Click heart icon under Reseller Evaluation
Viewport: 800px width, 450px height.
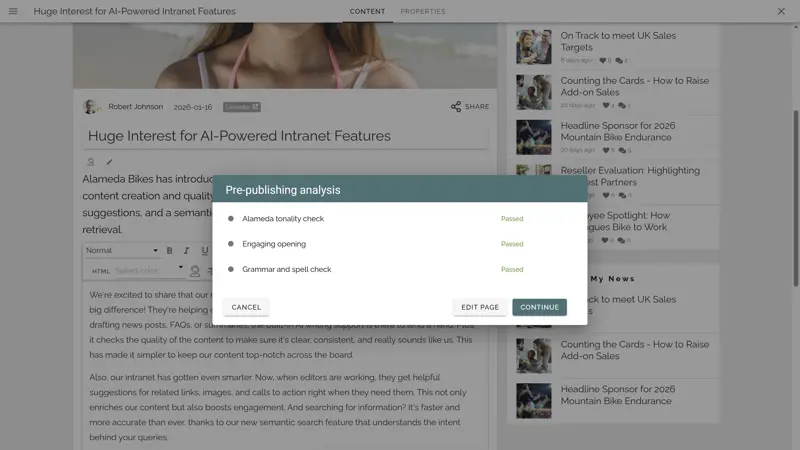tap(606, 195)
